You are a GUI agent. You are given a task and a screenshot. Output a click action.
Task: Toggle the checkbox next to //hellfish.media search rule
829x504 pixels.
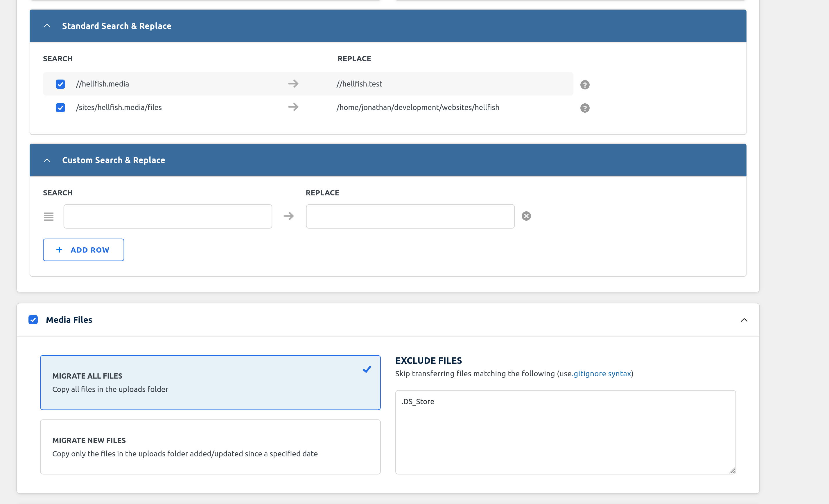click(x=60, y=84)
